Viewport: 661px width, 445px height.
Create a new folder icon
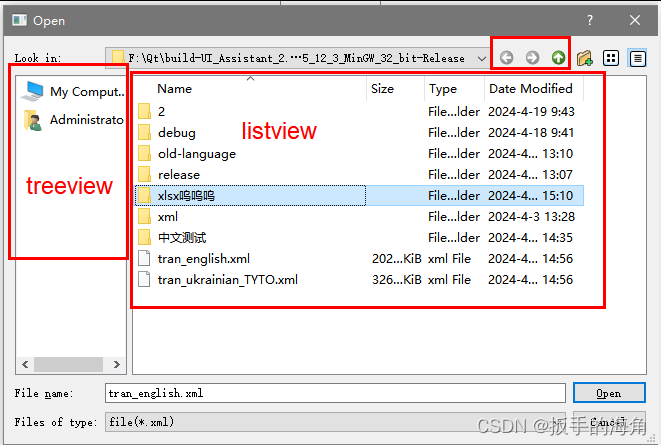tap(585, 58)
